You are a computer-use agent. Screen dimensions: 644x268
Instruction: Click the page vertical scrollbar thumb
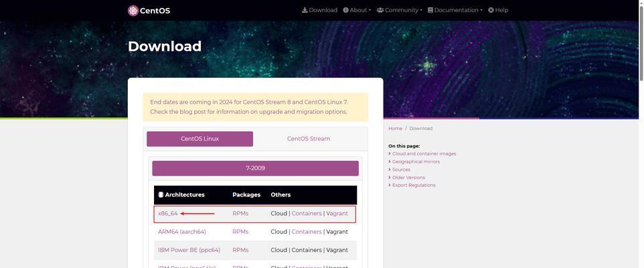click(641, 43)
